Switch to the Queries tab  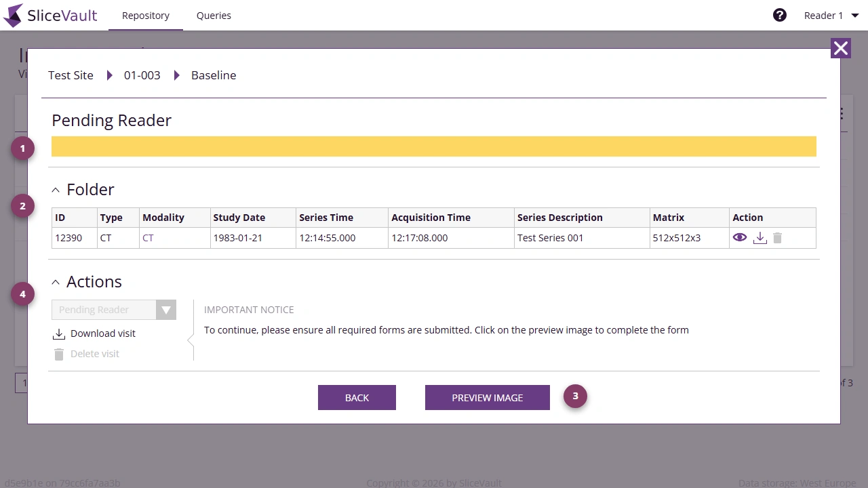214,15
